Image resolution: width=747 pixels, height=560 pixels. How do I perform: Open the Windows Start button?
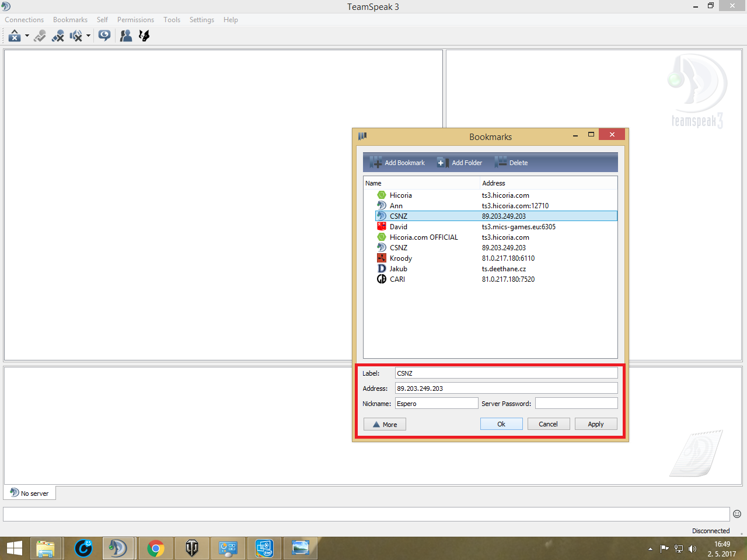tap(15, 548)
